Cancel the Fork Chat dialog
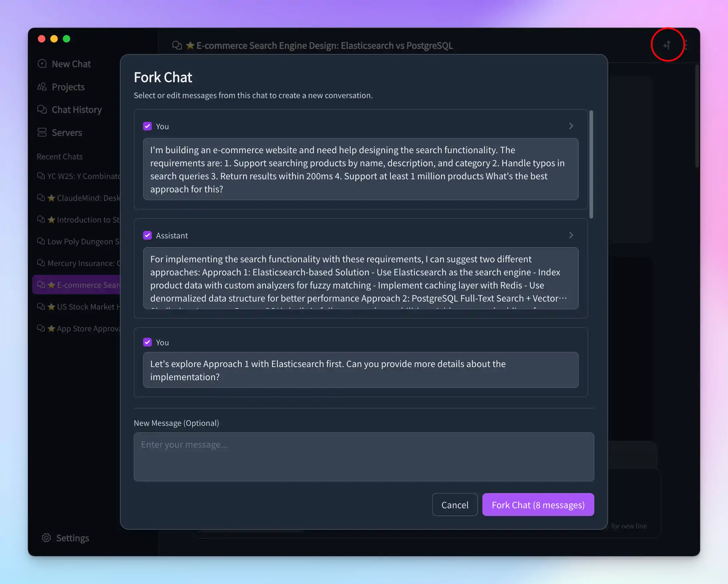Image resolution: width=728 pixels, height=584 pixels. [x=455, y=504]
